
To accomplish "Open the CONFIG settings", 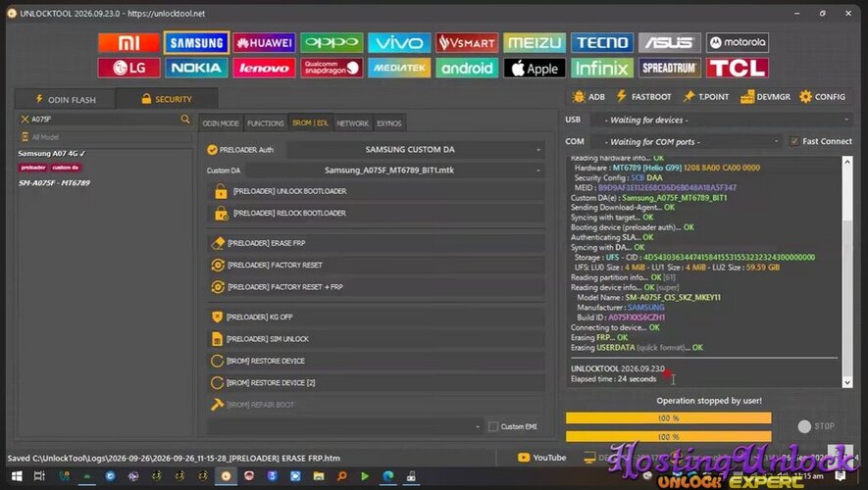I will [x=823, y=97].
